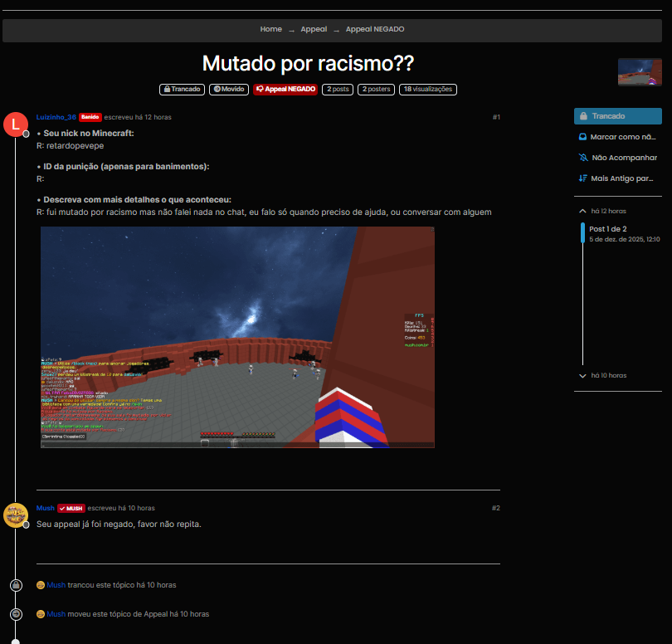Open Mush link in 'moveu este tópico'
The width and height of the screenshot is (672, 644).
click(x=56, y=614)
